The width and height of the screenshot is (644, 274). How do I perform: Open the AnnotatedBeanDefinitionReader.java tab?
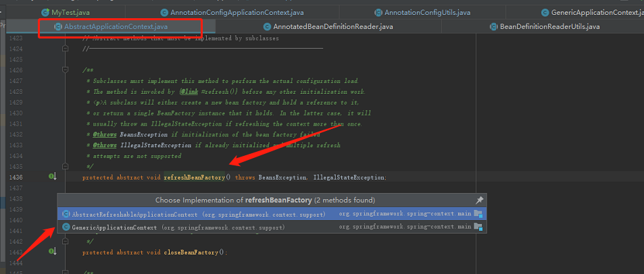pos(328,27)
